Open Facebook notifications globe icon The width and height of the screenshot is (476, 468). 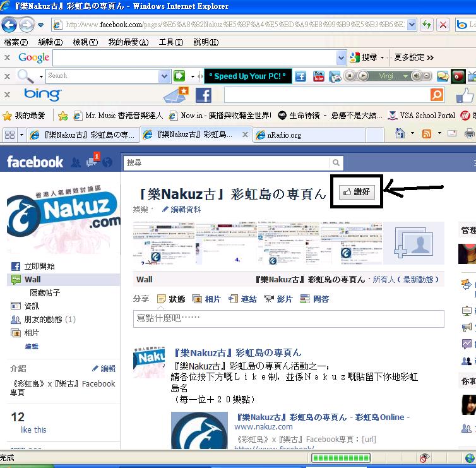click(107, 162)
